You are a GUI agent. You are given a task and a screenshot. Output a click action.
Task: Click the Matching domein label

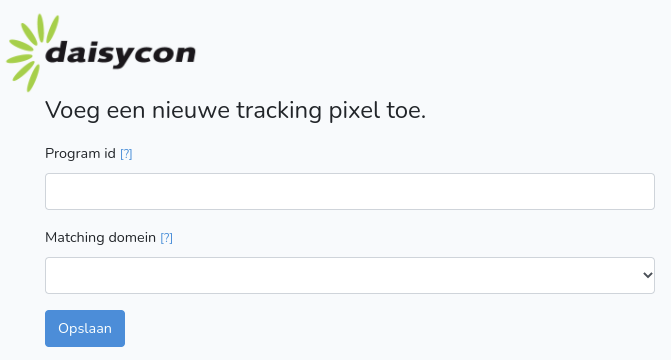pyautogui.click(x=101, y=238)
